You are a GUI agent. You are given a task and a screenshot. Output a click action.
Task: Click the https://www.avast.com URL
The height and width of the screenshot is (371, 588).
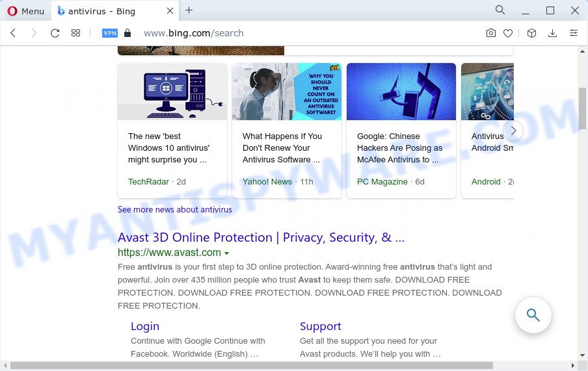click(x=169, y=253)
